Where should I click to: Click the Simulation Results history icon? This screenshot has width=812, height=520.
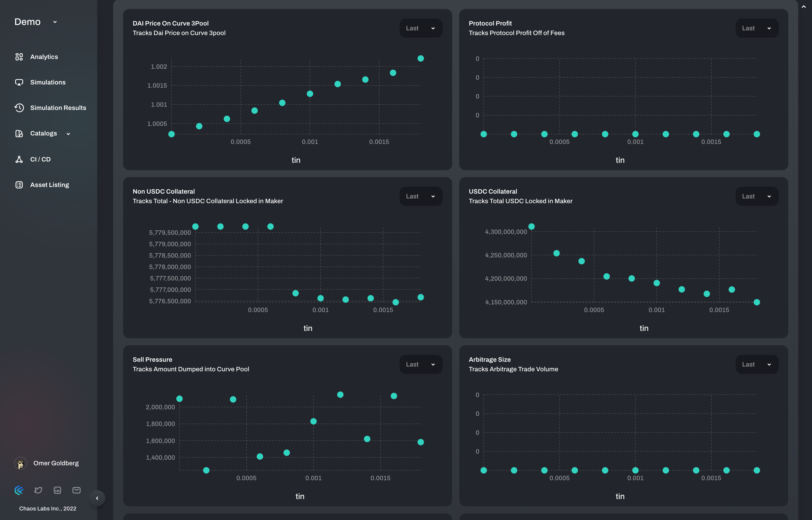(19, 108)
